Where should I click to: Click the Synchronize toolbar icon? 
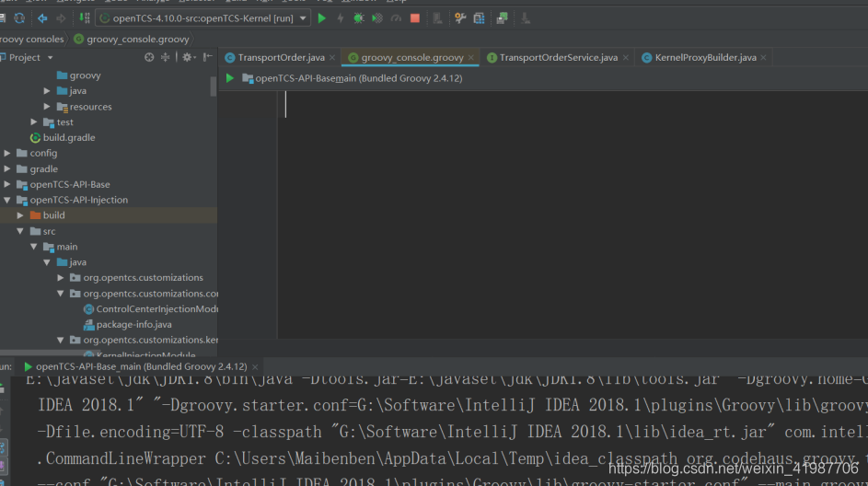(19, 18)
